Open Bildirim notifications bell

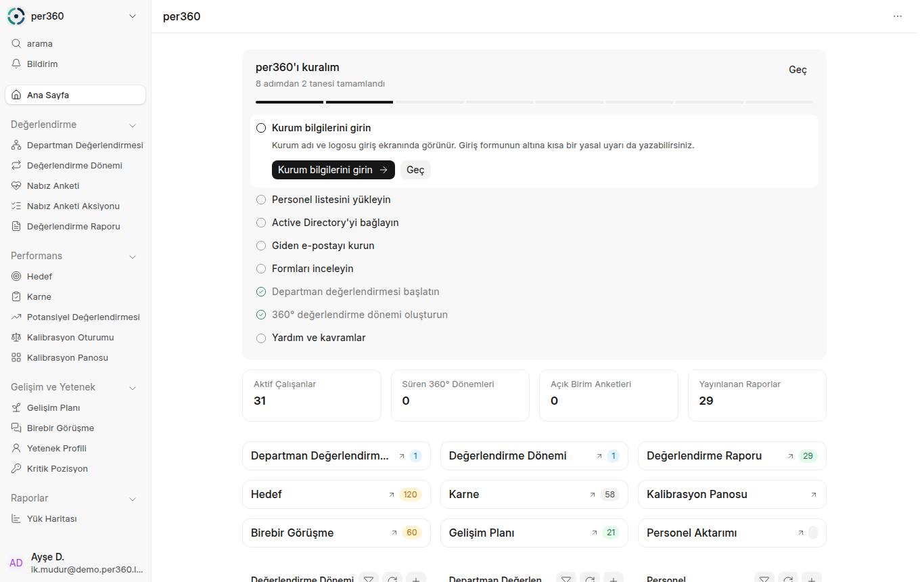pyautogui.click(x=17, y=64)
